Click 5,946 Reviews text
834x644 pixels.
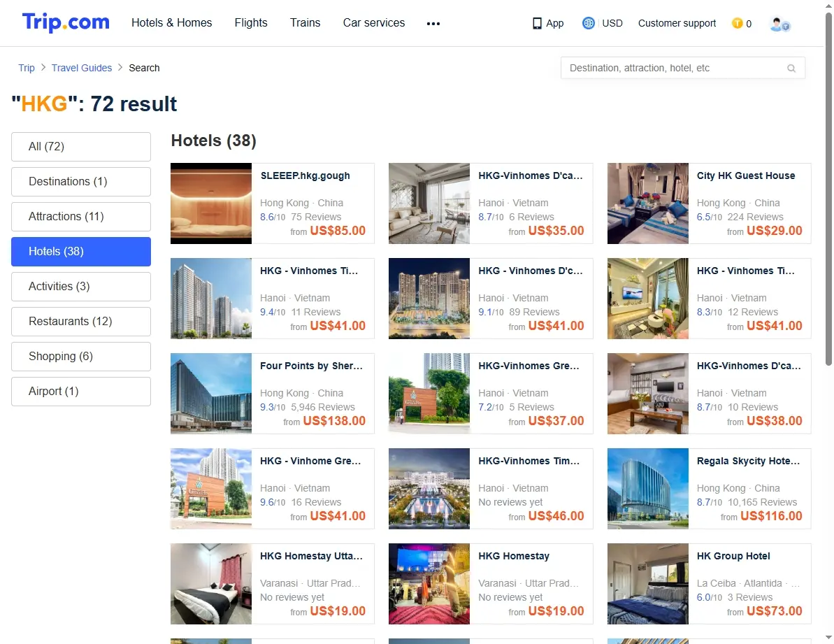tap(323, 408)
